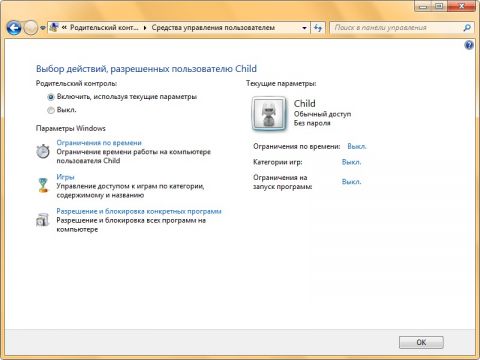
Task: Open Help with the blue question icon
Action: point(469,45)
